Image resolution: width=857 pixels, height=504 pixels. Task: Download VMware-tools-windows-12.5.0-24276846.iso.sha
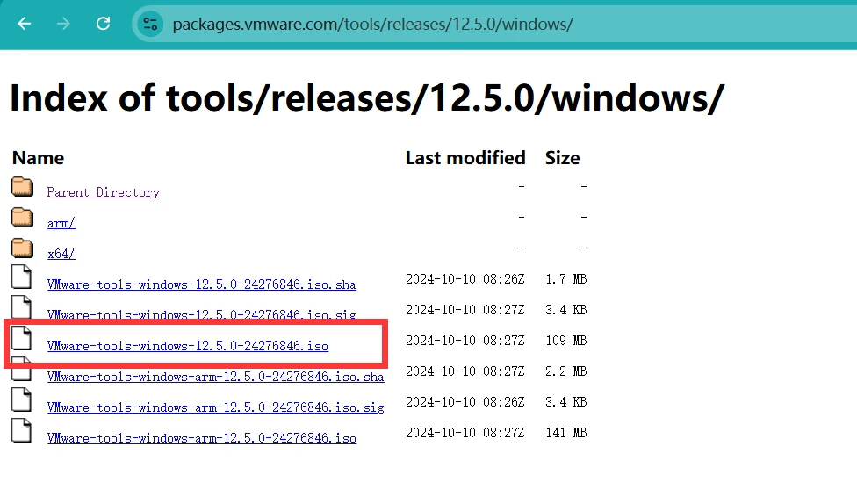click(x=202, y=284)
